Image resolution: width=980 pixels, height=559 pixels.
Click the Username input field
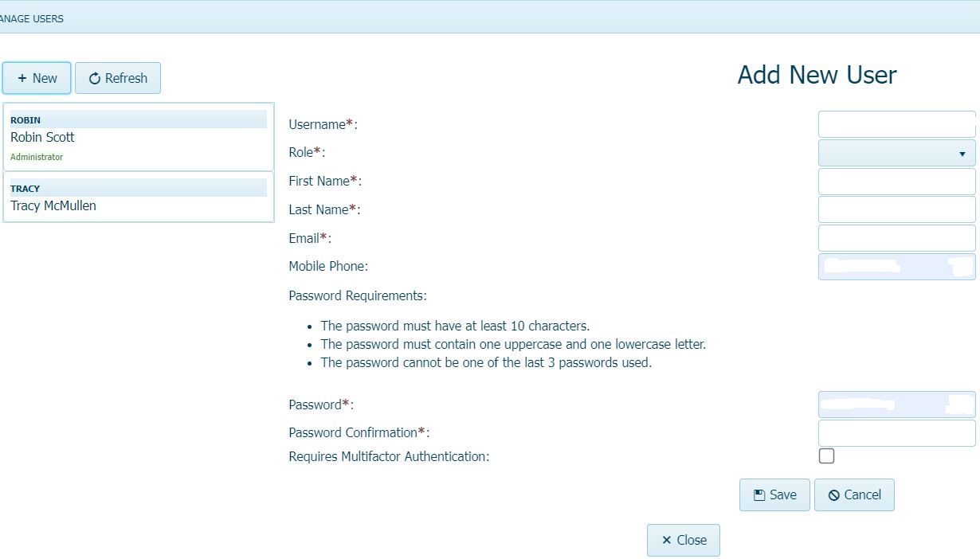click(x=896, y=124)
